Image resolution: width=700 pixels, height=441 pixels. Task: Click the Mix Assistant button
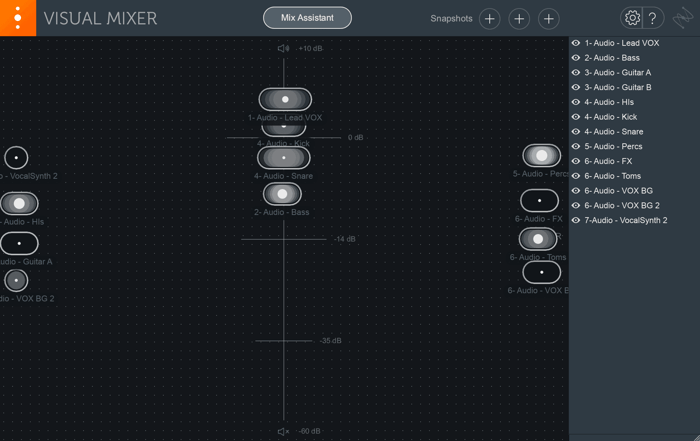[307, 18]
